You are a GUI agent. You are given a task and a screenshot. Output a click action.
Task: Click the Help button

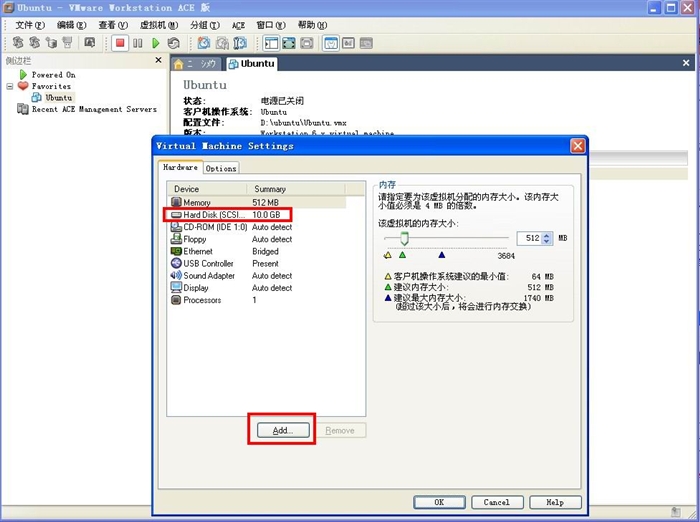click(x=555, y=502)
